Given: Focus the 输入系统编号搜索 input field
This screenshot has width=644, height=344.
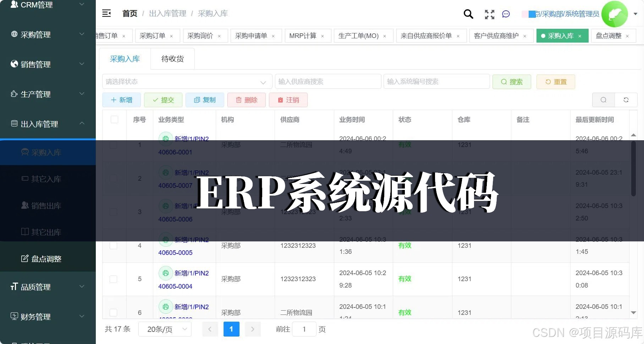Looking at the screenshot, I should click(x=436, y=82).
